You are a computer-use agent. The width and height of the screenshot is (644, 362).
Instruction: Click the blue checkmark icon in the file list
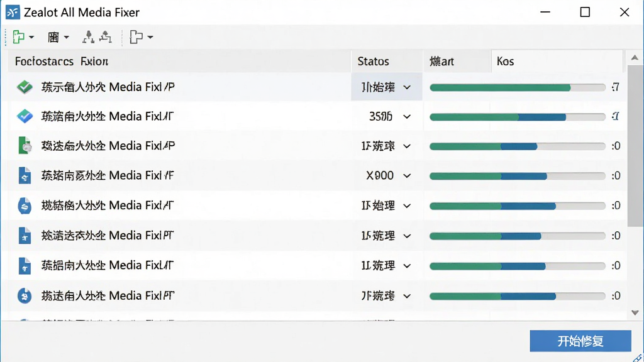point(25,116)
